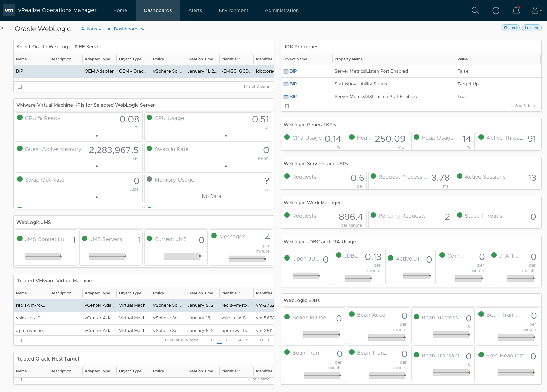Open column chooser in J2EE Server table
The width and height of the screenshot is (547, 392).
coord(20,87)
